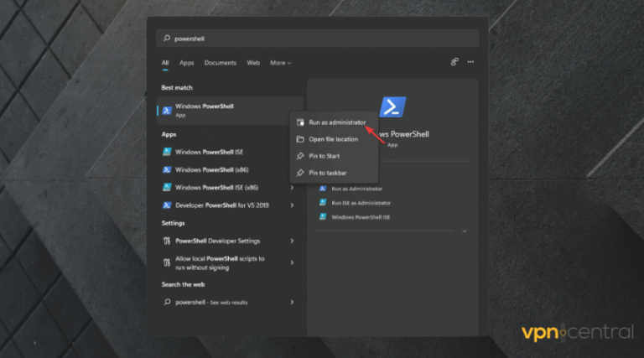Click the Pin to Start pin icon
This screenshot has width=644, height=358.
click(x=300, y=156)
